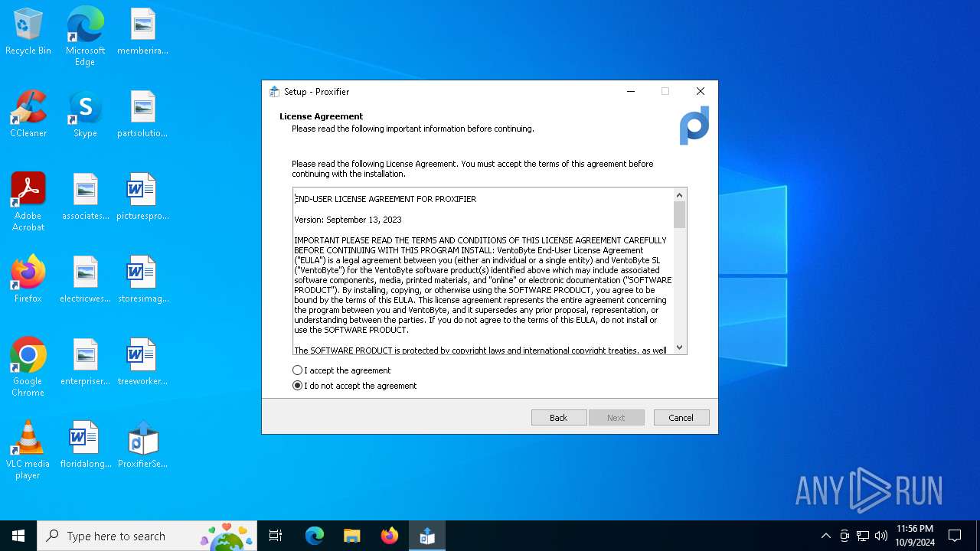Open Edge from the taskbar

pos(315,536)
